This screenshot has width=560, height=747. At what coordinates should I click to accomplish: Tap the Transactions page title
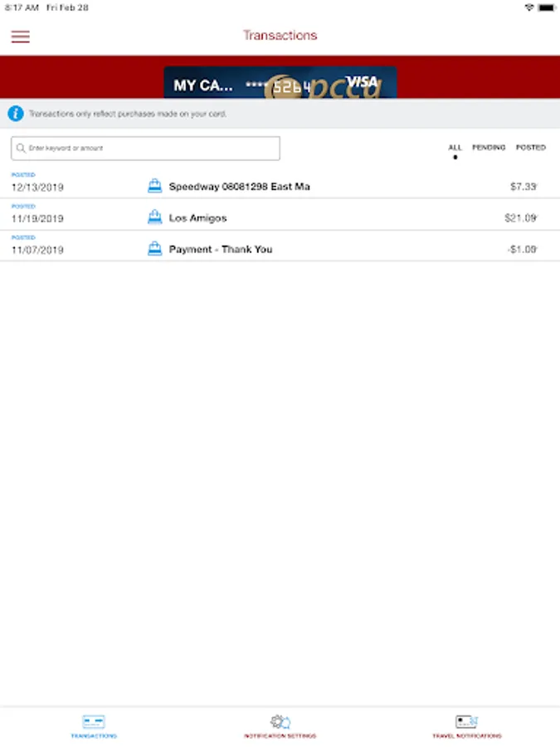(x=280, y=35)
